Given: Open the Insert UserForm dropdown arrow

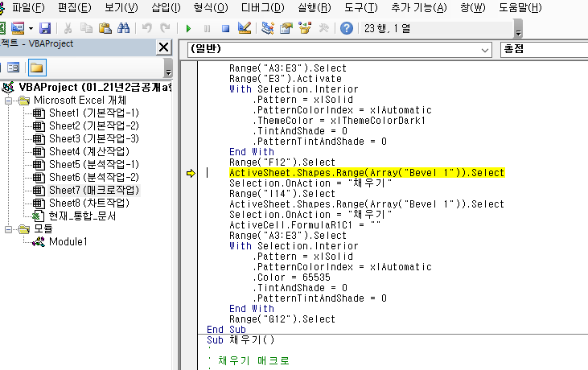Looking at the screenshot, I should (x=31, y=28).
